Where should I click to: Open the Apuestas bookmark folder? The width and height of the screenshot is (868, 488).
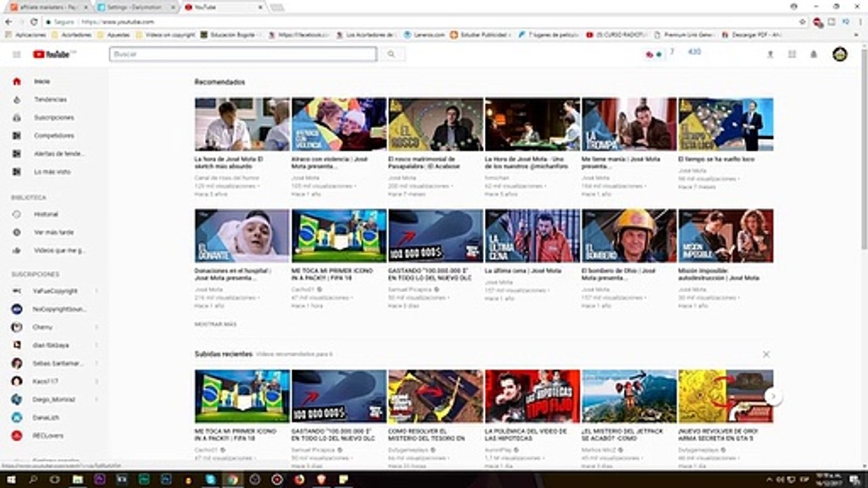pos(114,35)
